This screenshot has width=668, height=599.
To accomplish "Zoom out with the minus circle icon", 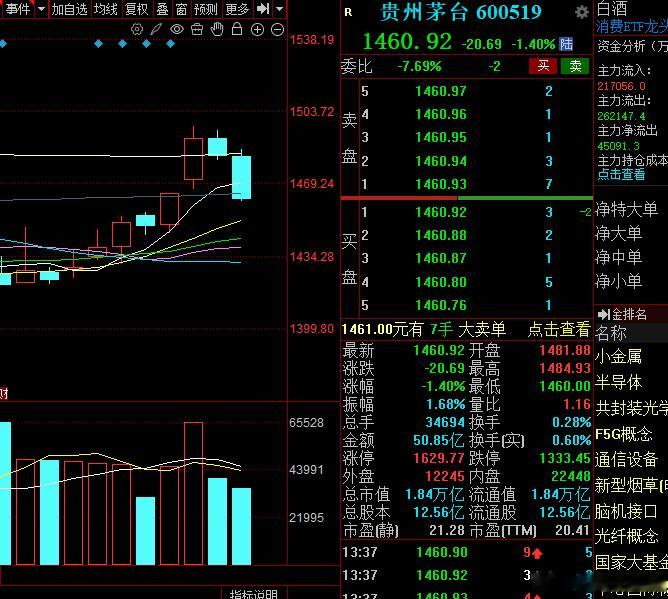I will click(277, 29).
